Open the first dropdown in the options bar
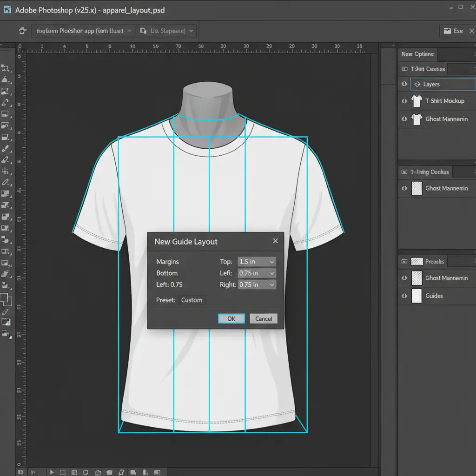The image size is (476, 476). [x=83, y=31]
